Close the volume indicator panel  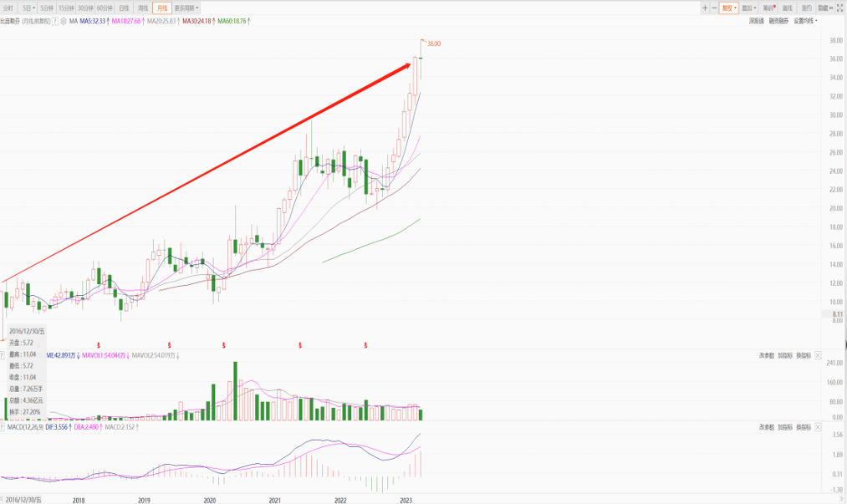coord(818,355)
